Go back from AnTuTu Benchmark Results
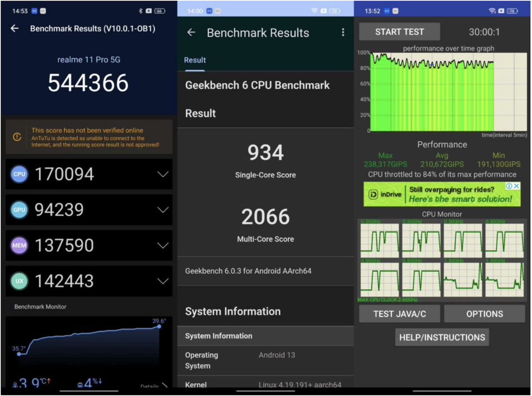The height and width of the screenshot is (396, 532). click(x=15, y=28)
